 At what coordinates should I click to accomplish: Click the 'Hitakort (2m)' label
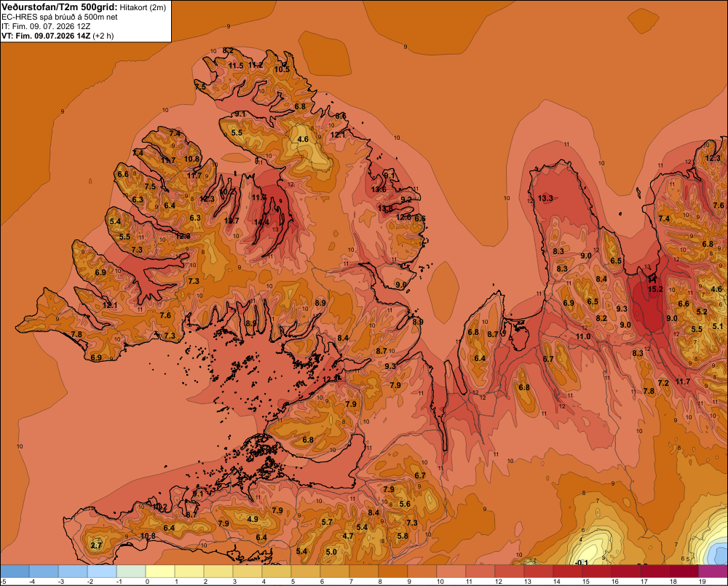click(143, 7)
